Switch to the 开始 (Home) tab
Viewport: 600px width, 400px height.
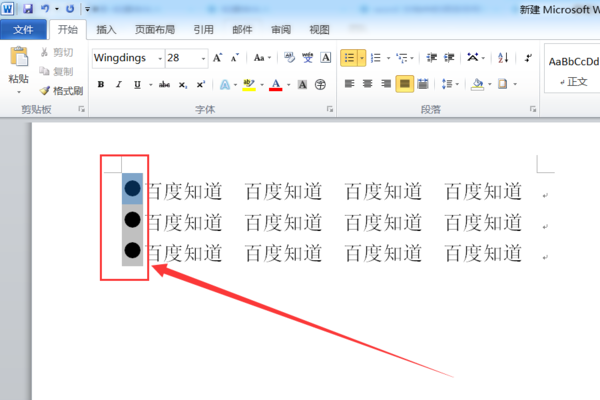point(67,30)
